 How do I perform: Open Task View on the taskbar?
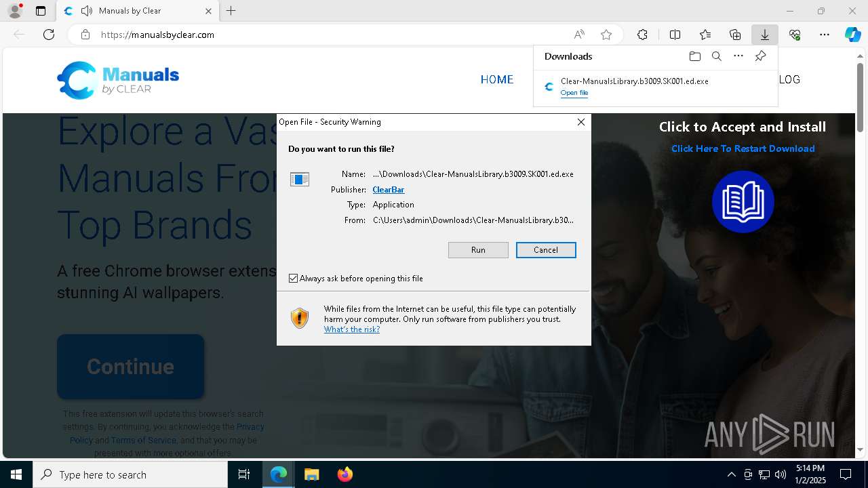(244, 474)
